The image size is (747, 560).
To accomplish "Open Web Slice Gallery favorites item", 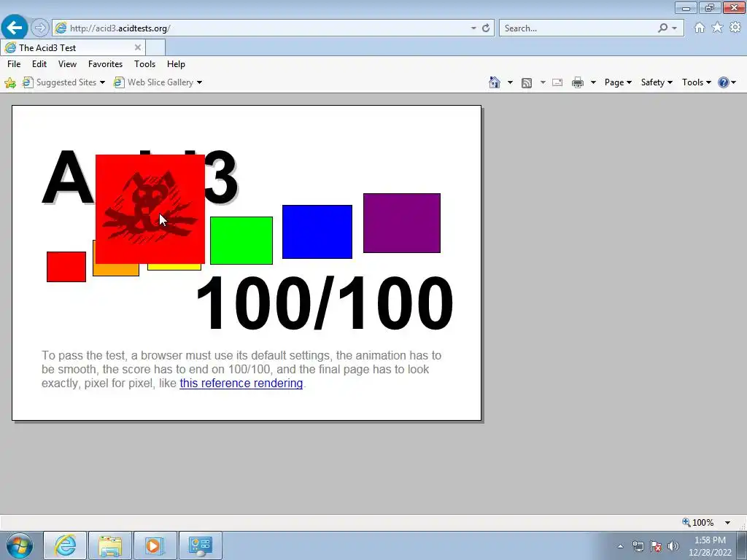I will 153,82.
